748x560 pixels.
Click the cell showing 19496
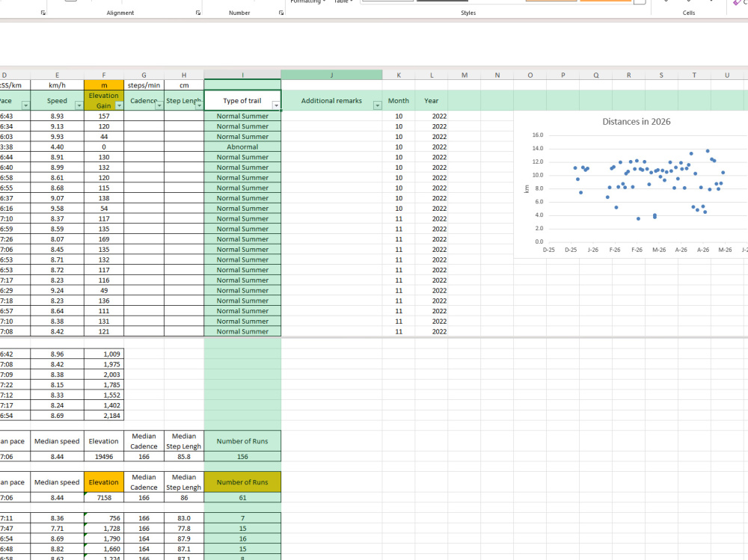[x=104, y=457]
